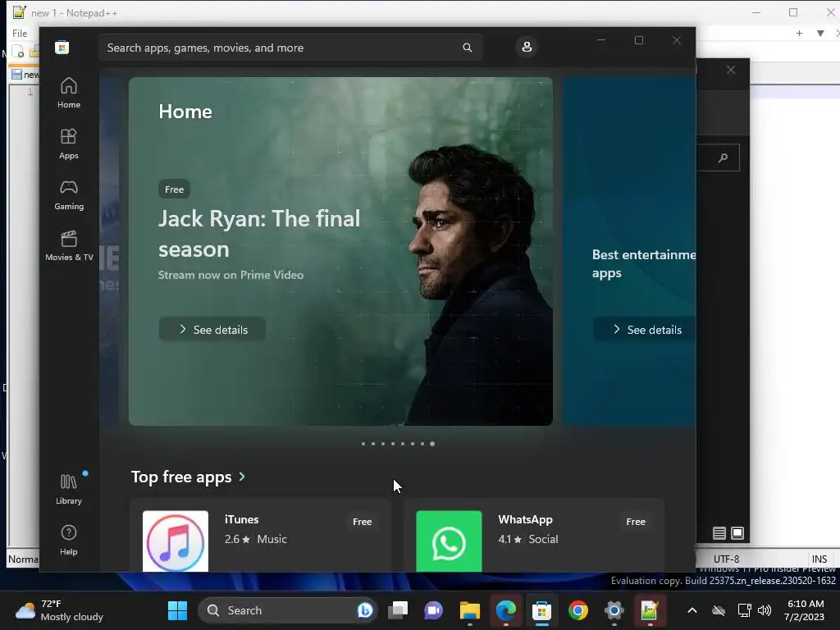This screenshot has width=840, height=630.
Task: Open Microsoft Edge from the taskbar
Action: tap(505, 610)
